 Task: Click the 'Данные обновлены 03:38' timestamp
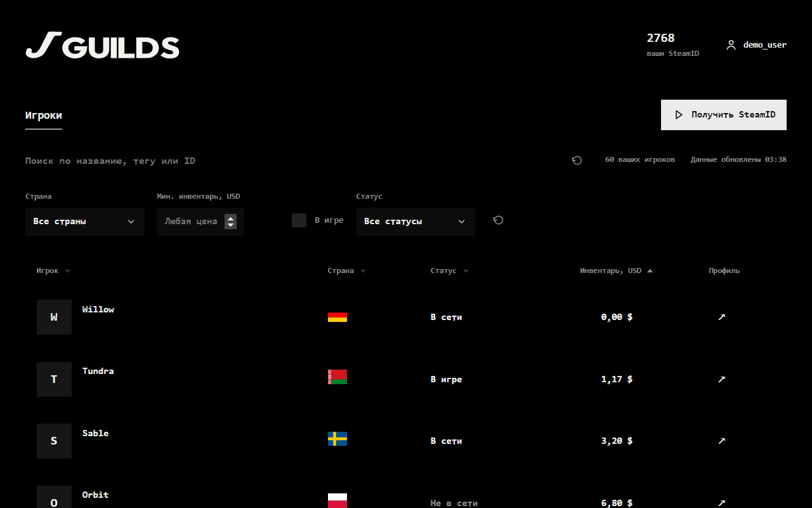738,159
